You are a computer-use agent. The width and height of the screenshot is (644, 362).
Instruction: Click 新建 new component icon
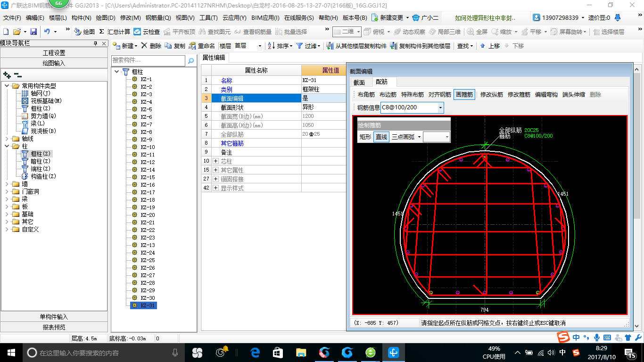click(116, 46)
